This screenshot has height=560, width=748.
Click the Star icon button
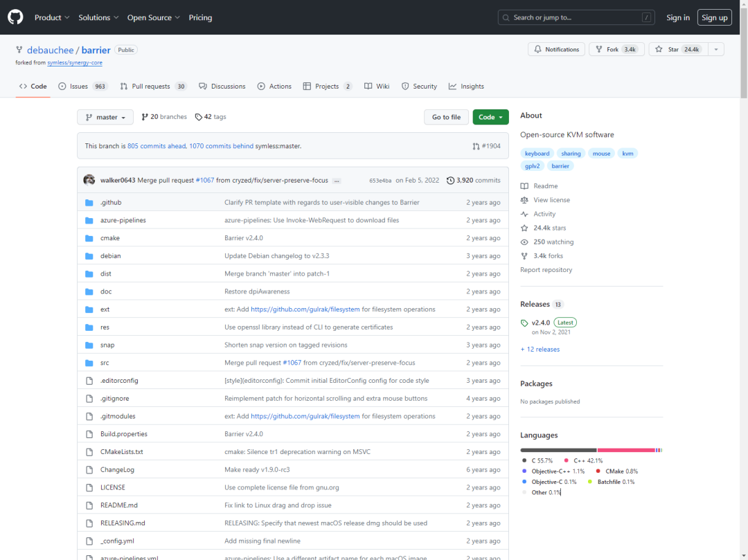[659, 50]
